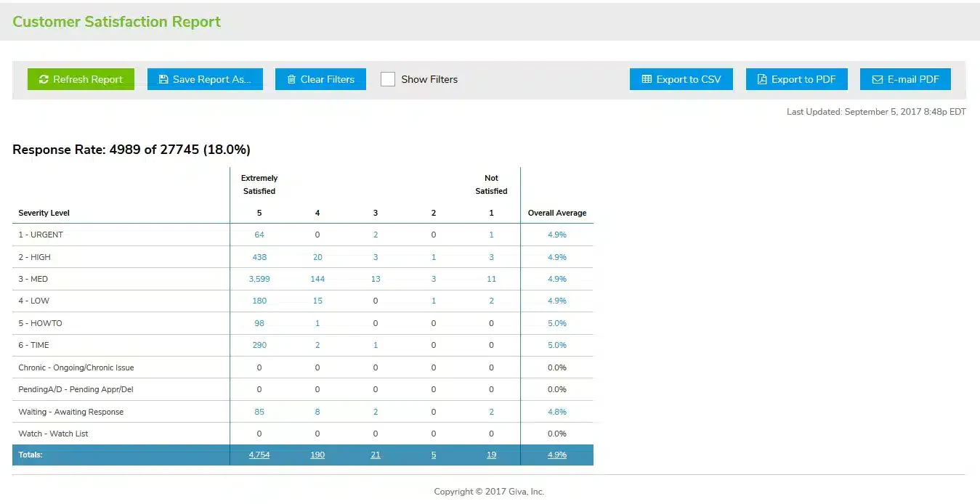The height and width of the screenshot is (504, 980).
Task: Open the 19 total not satisfied responses
Action: click(492, 455)
